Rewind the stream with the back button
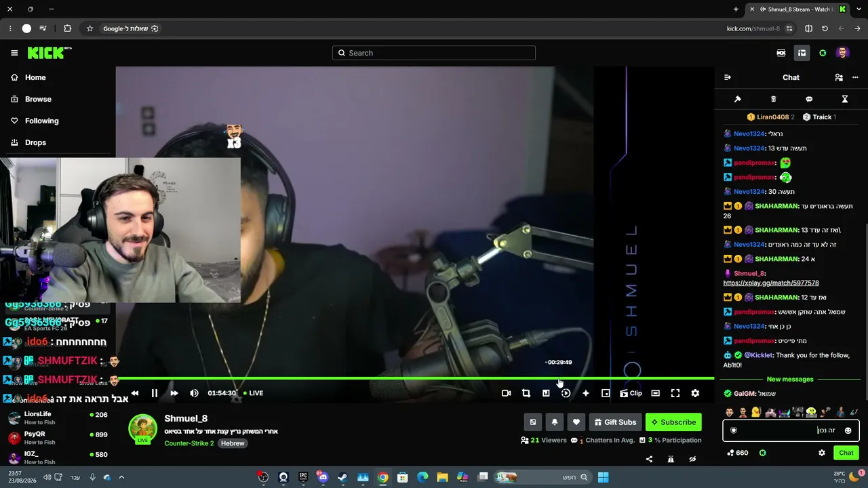Screen dimensions: 868x488 pyautogui.click(x=134, y=393)
